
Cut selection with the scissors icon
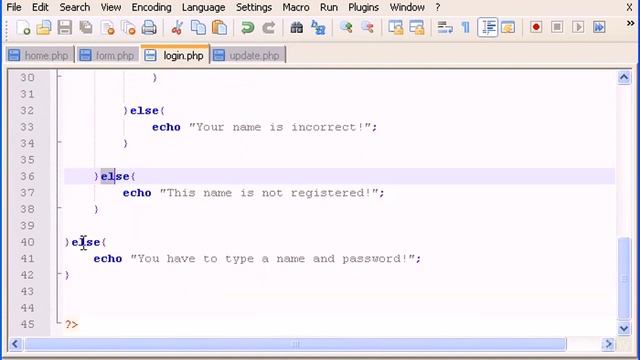pos(177,28)
